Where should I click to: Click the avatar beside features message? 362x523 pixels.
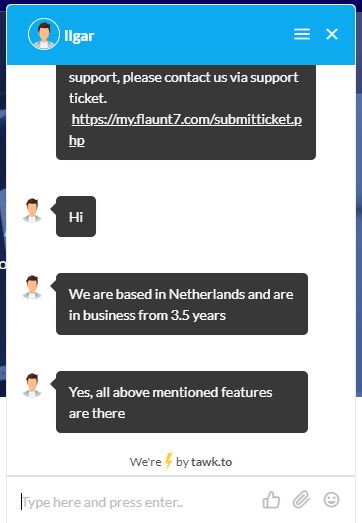click(32, 385)
